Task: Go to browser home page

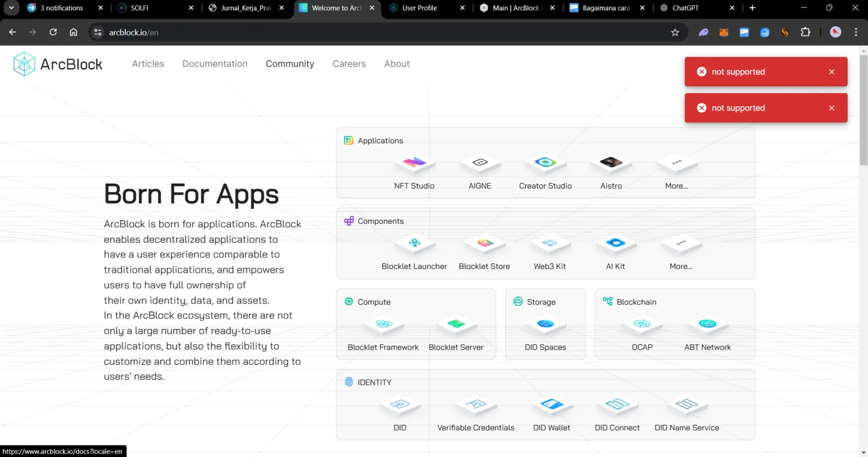Action: point(73,33)
